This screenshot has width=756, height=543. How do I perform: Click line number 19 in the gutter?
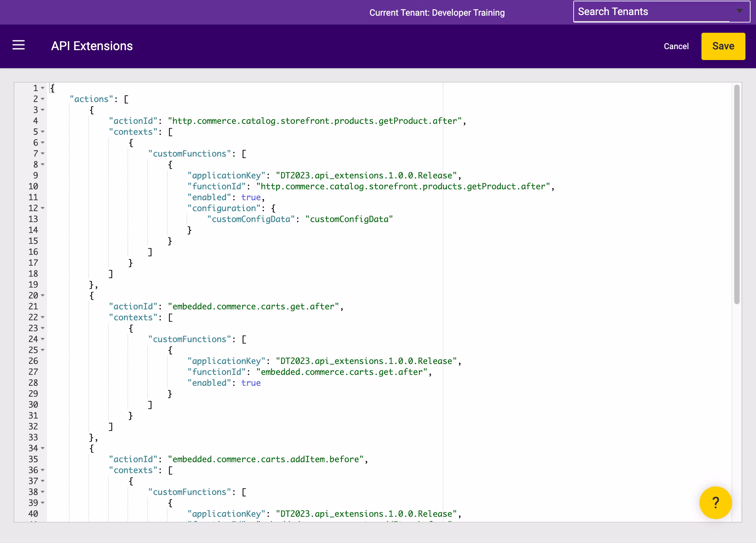pos(33,285)
